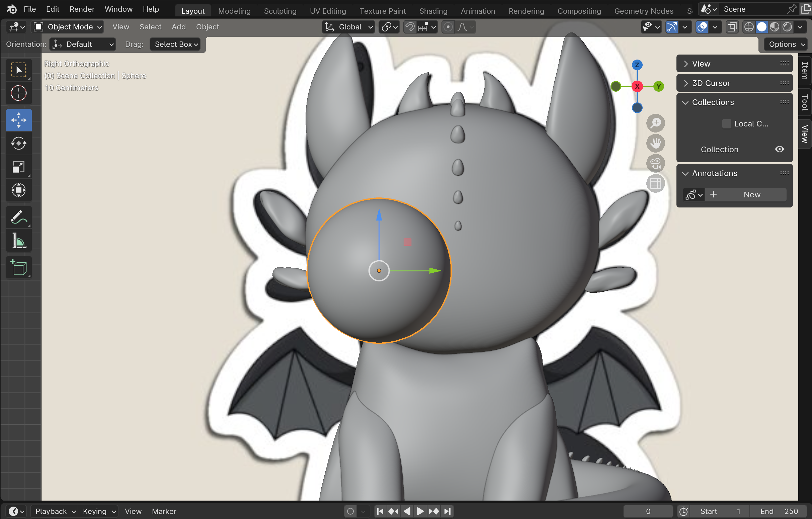Activate the Annotate pencil tool
The width and height of the screenshot is (812, 519).
19,217
